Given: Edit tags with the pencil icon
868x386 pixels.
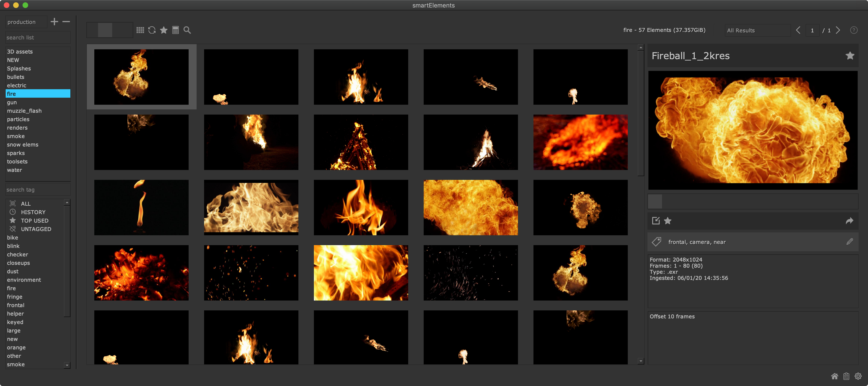Looking at the screenshot, I should pos(849,242).
